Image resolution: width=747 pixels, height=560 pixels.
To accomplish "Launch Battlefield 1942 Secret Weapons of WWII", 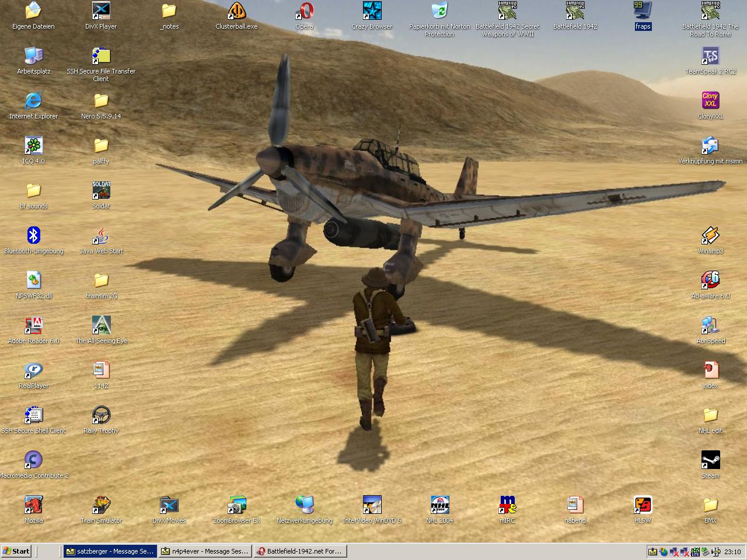I will click(x=507, y=19).
